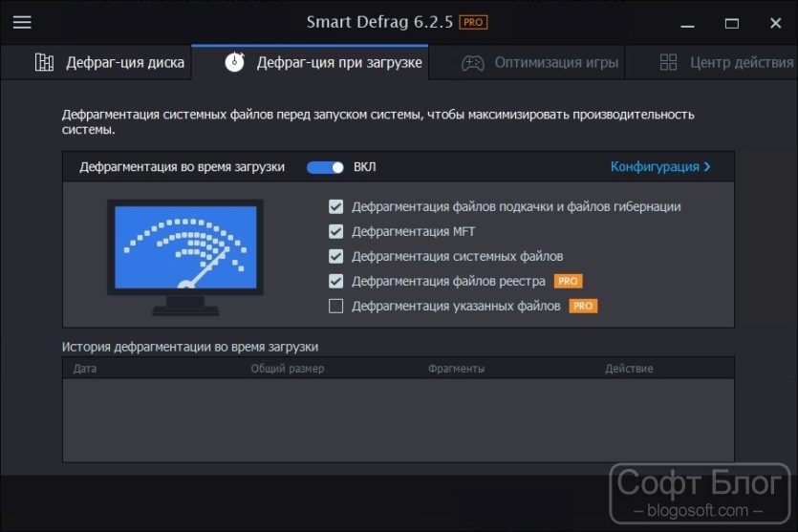The height and width of the screenshot is (532, 798).
Task: Toggle boot time defrag ВКЛ switch
Action: [x=325, y=167]
